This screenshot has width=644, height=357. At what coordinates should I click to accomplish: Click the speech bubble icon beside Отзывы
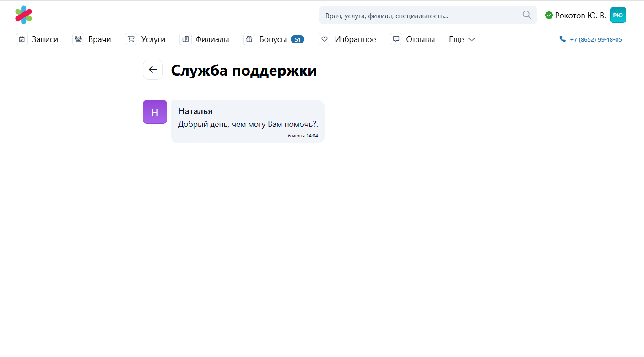[396, 39]
